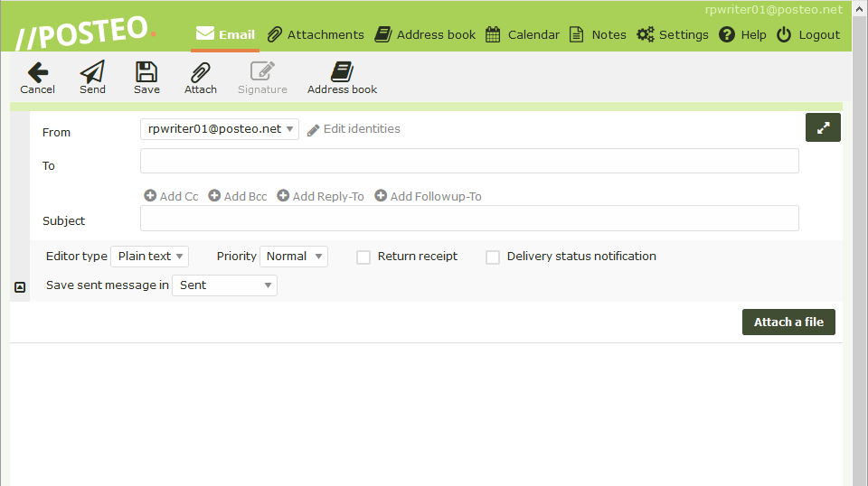Open the From address dropdown
Screen dimensions: 868x486
coord(220,129)
